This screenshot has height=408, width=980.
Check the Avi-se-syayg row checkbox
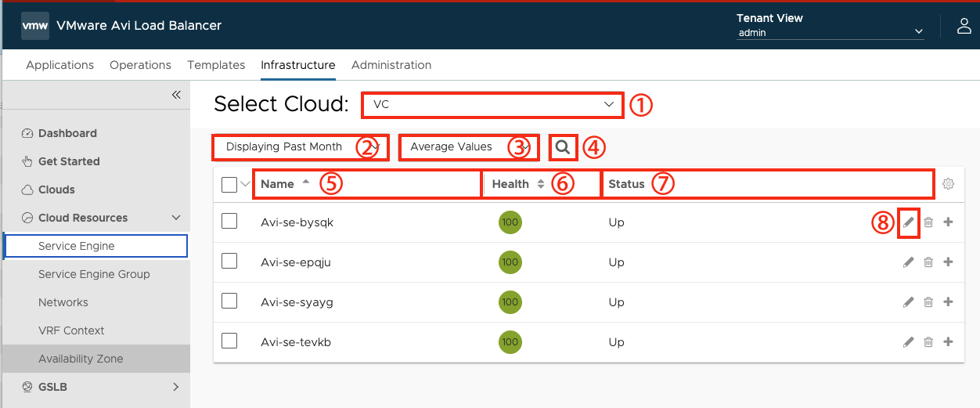click(x=229, y=301)
